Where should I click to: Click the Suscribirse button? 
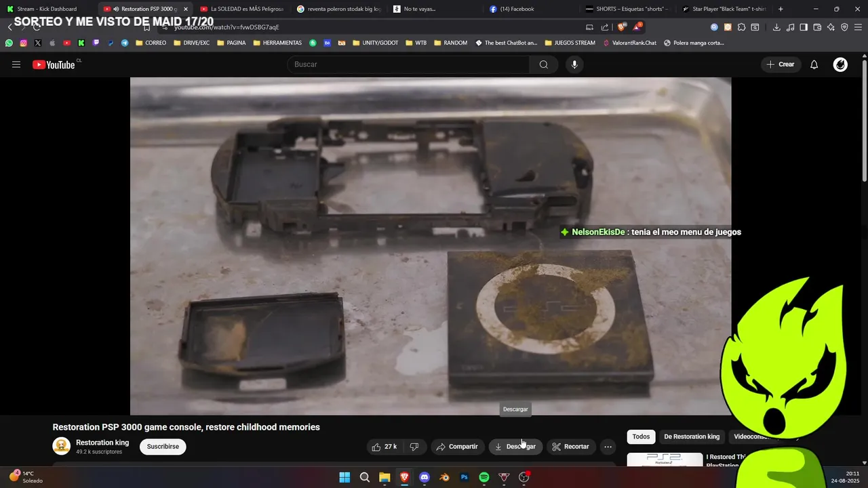tap(163, 447)
